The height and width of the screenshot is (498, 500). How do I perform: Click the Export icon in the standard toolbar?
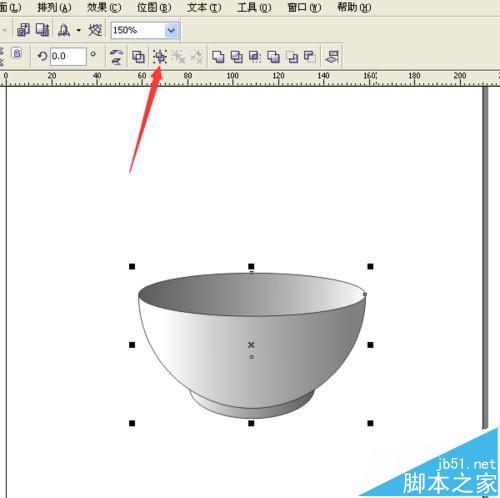pyautogui.click(x=43, y=30)
